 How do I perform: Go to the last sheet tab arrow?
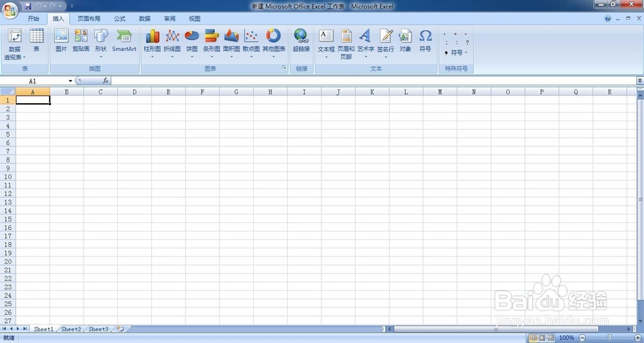[x=24, y=329]
